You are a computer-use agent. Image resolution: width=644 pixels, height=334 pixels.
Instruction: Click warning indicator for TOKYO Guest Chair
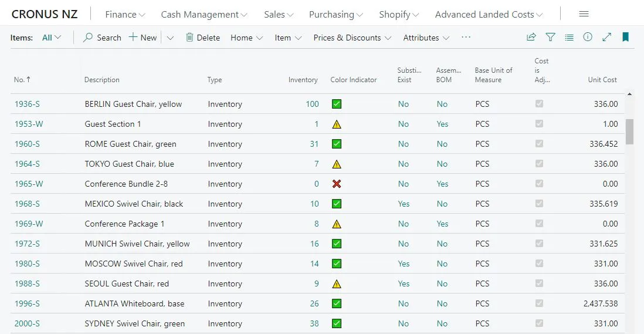point(337,164)
